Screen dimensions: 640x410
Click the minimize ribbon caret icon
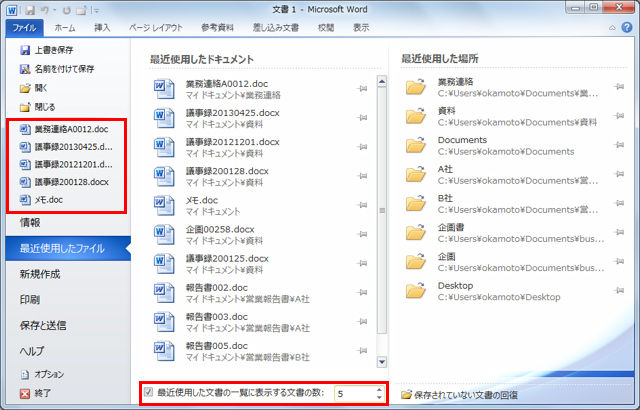pyautogui.click(x=612, y=28)
